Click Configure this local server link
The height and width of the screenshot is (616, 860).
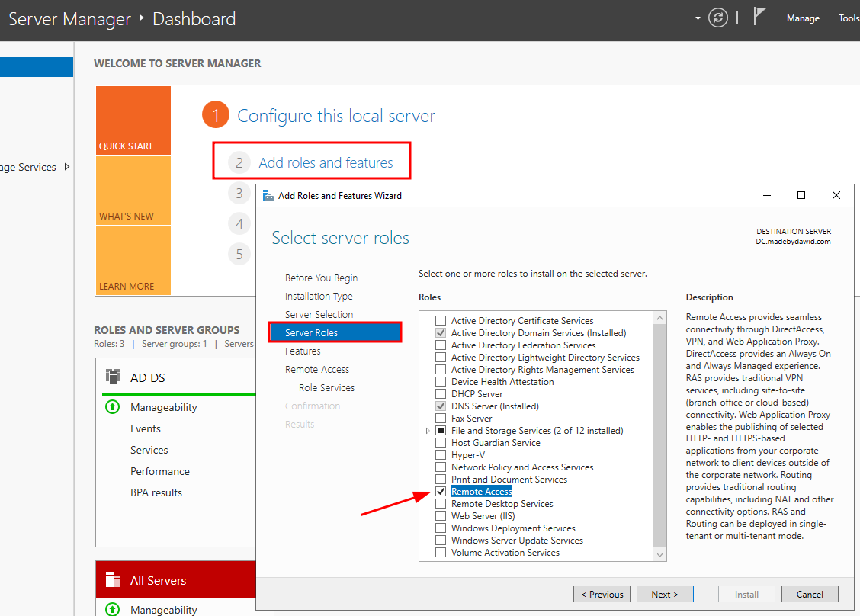pyautogui.click(x=335, y=116)
